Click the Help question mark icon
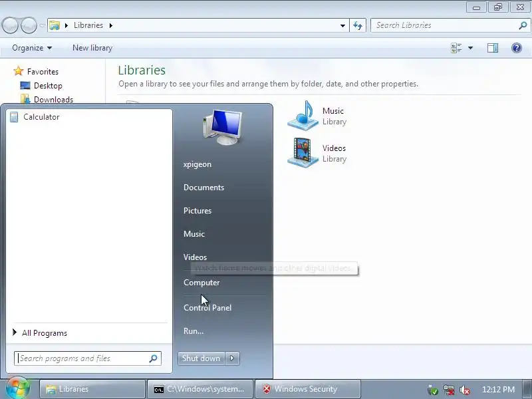 click(x=517, y=48)
